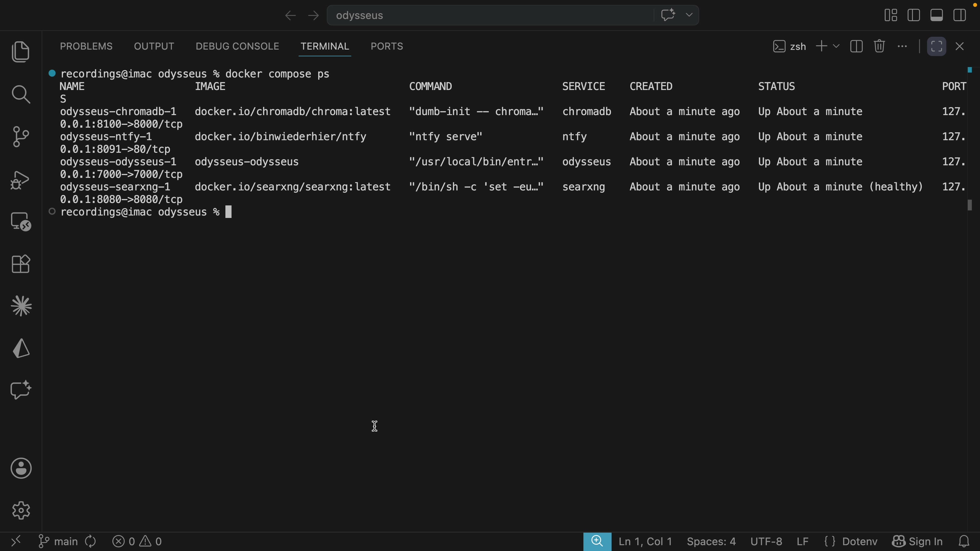The height and width of the screenshot is (551, 980).
Task: Click the odysseus-ntfy-1 container name
Action: click(x=106, y=137)
